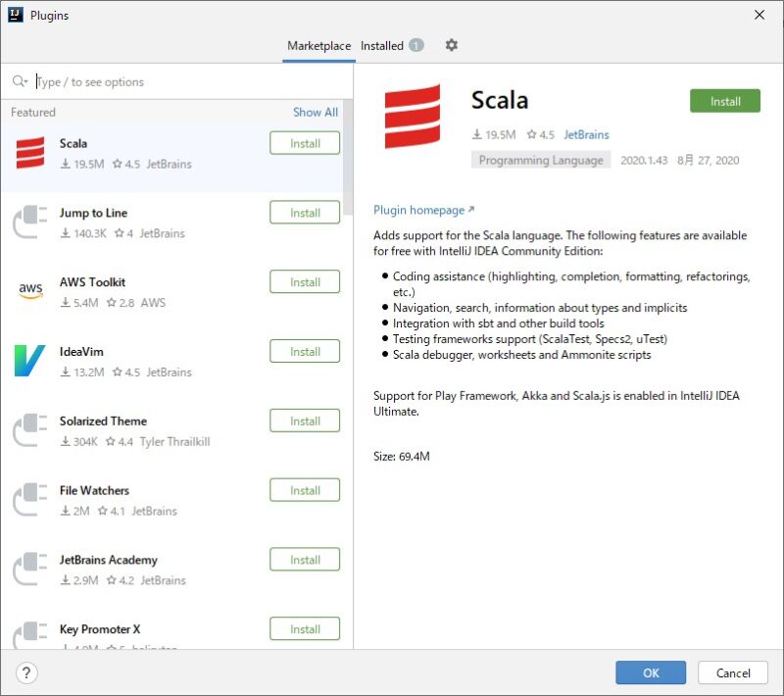Click the search magnifier options icon

[x=20, y=81]
